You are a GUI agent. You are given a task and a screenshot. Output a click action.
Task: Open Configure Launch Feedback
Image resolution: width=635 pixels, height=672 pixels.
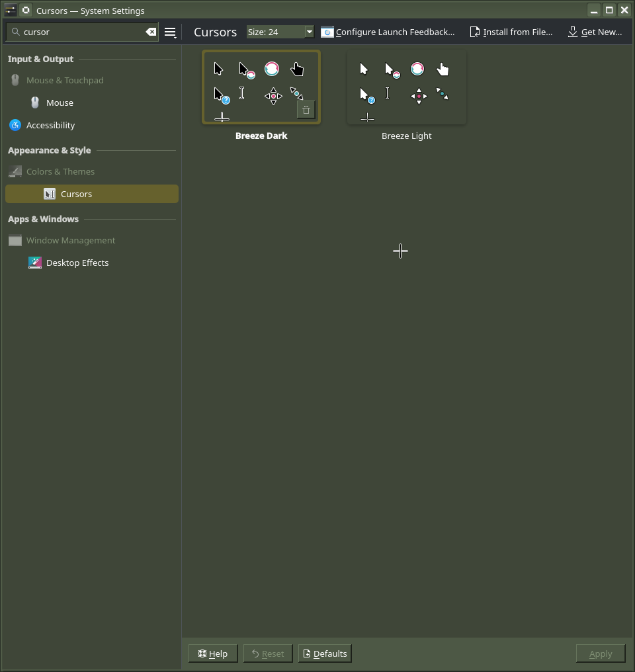(x=388, y=32)
